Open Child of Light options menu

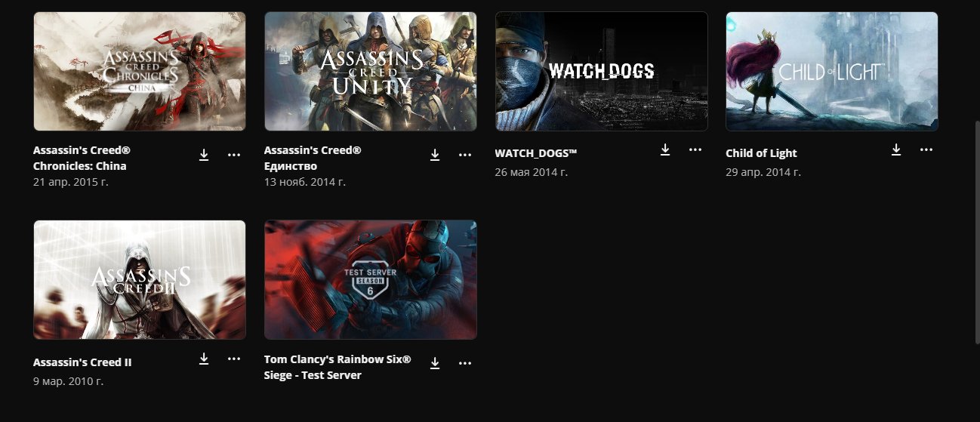(x=926, y=149)
